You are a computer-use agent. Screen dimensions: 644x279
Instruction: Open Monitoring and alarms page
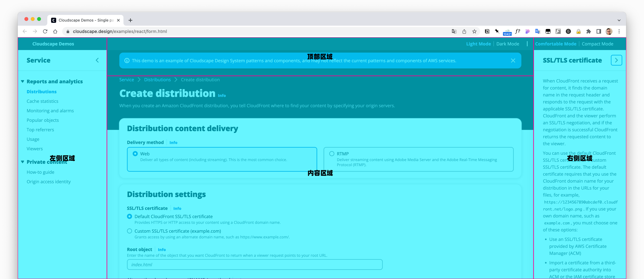point(50,111)
